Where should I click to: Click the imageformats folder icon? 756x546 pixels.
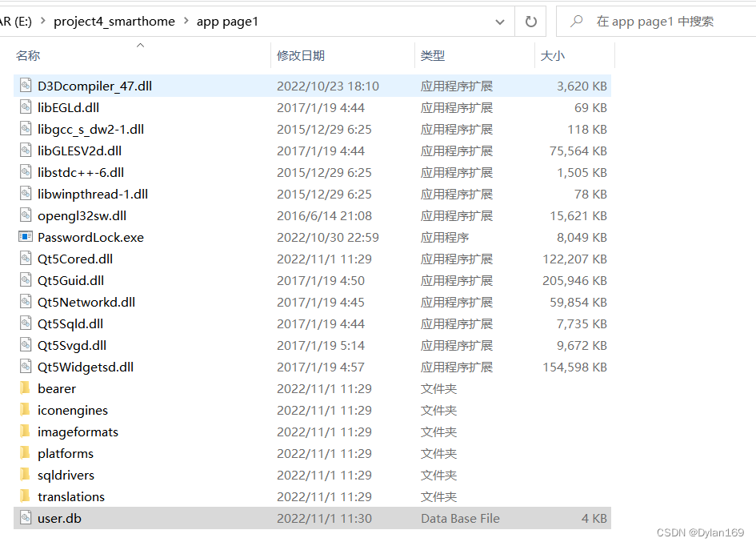pyautogui.click(x=25, y=432)
